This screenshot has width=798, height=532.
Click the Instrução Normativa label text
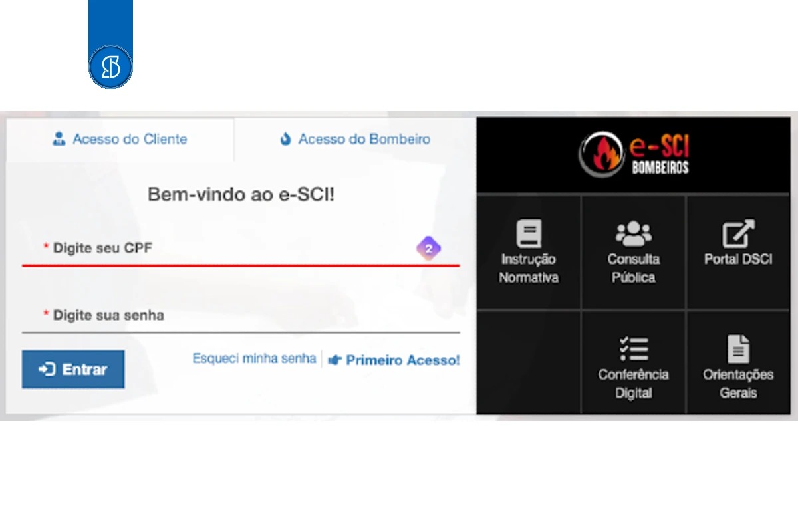tap(529, 269)
